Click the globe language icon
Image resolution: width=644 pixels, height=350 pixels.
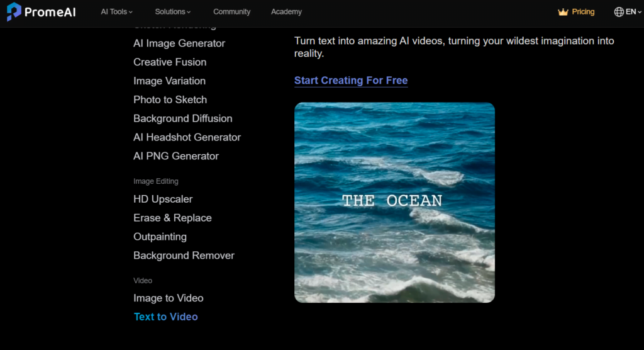tap(619, 12)
